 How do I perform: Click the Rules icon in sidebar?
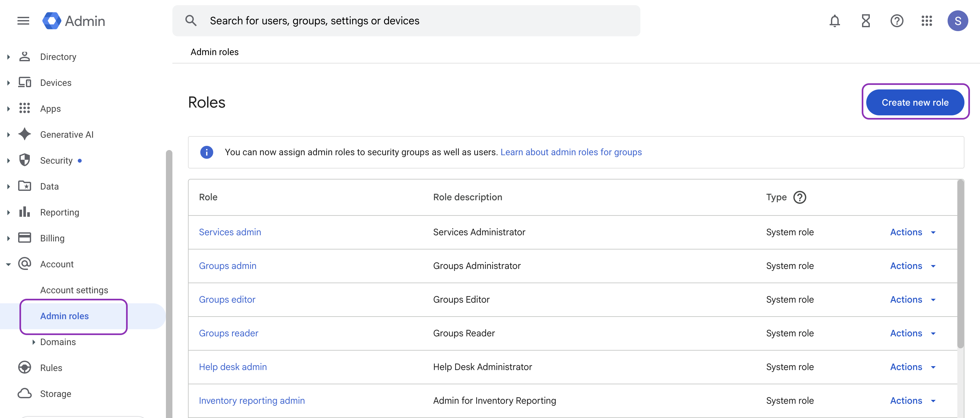(25, 367)
